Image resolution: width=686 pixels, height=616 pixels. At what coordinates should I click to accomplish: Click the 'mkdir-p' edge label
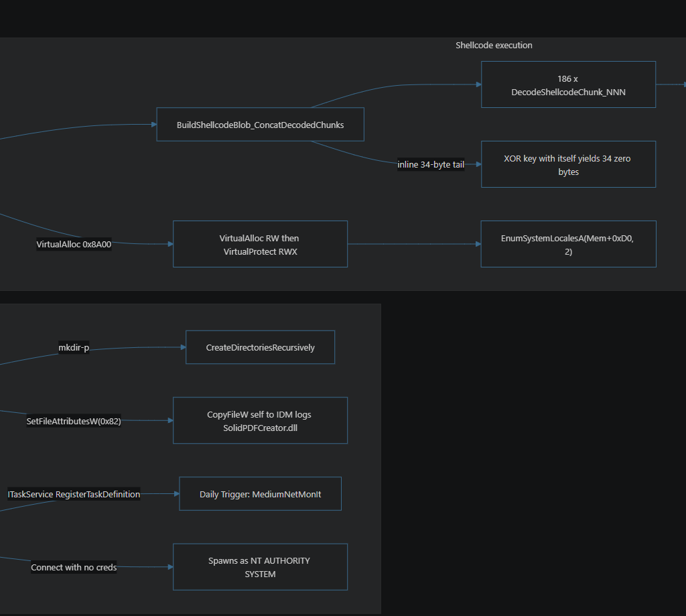click(74, 348)
